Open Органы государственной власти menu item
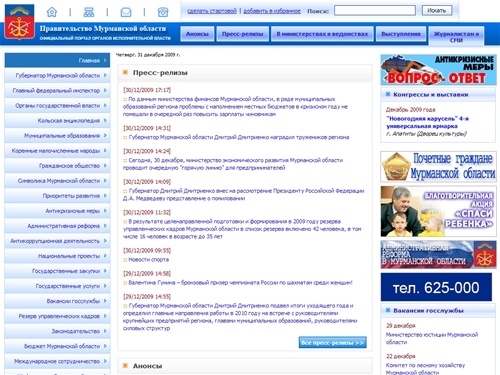The height and width of the screenshot is (375, 500). (57, 105)
